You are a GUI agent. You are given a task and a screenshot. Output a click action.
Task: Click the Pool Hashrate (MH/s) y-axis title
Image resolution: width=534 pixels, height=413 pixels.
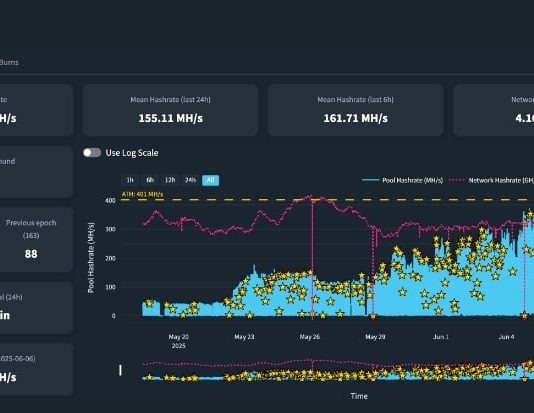pyautogui.click(x=91, y=257)
